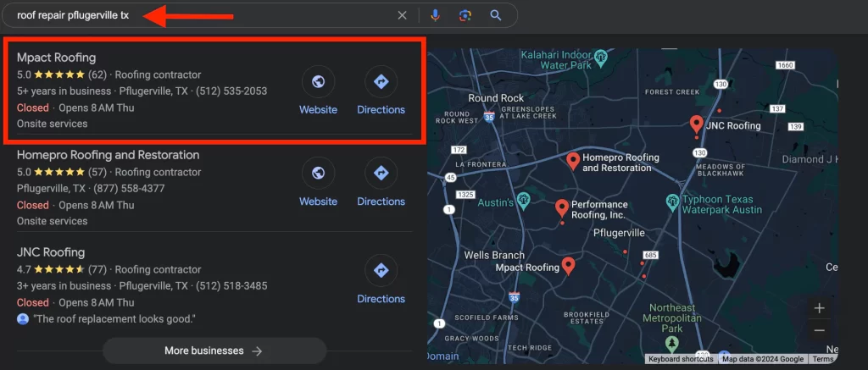
Task: Click the Wells Branch map label
Action: point(494,255)
